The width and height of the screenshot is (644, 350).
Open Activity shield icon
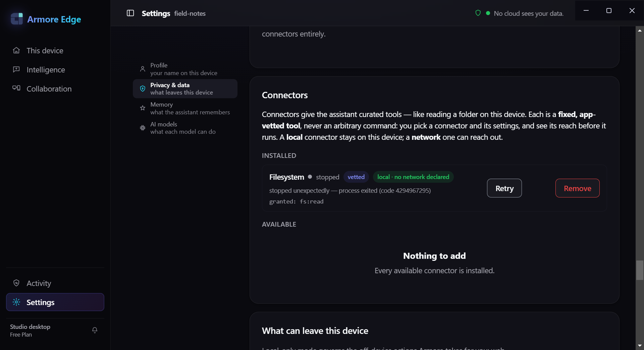click(16, 283)
